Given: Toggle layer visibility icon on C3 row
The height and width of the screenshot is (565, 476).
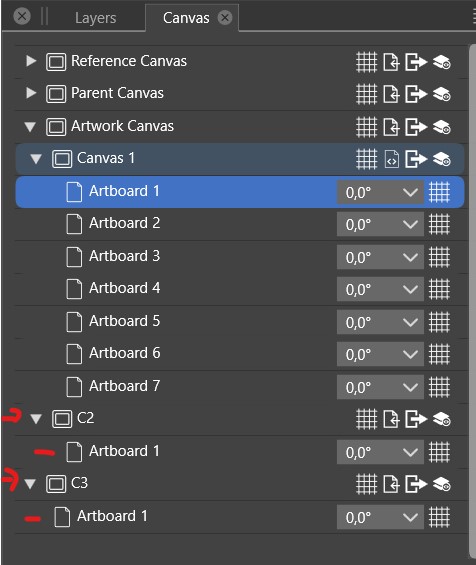Looking at the screenshot, I should coord(441,484).
